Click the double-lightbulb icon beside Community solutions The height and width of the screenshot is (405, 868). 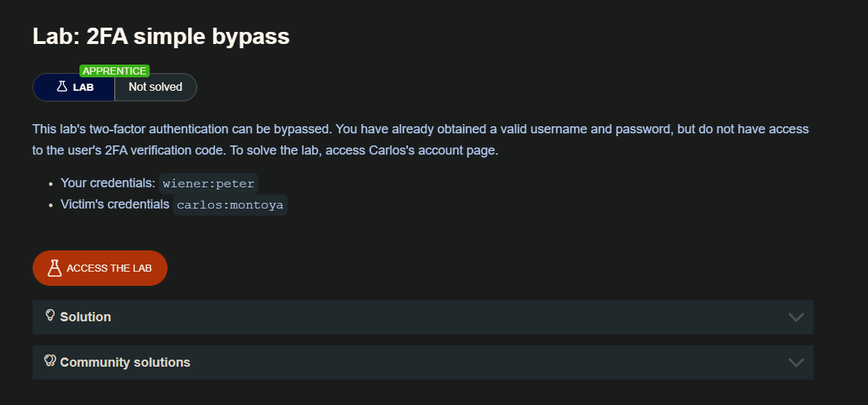(x=50, y=361)
